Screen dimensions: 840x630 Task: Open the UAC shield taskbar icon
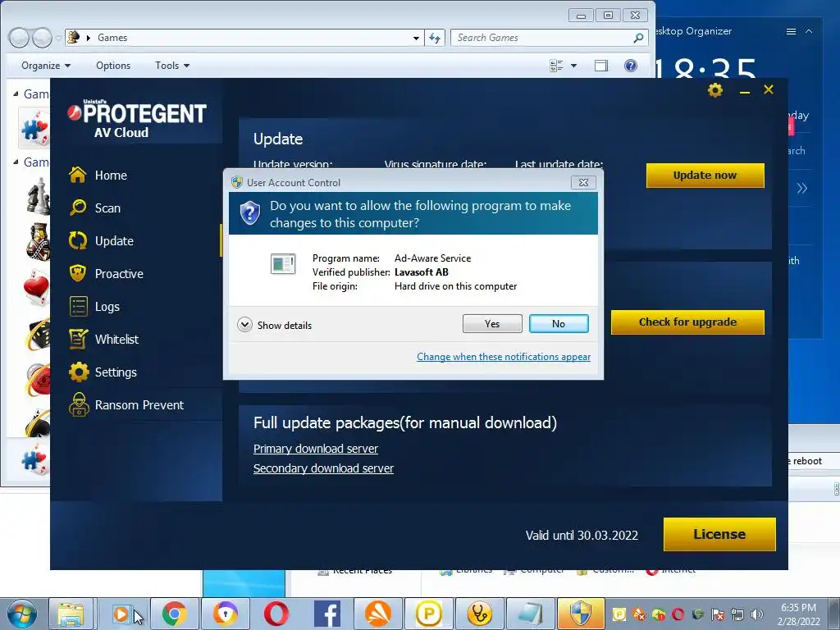[x=581, y=614]
